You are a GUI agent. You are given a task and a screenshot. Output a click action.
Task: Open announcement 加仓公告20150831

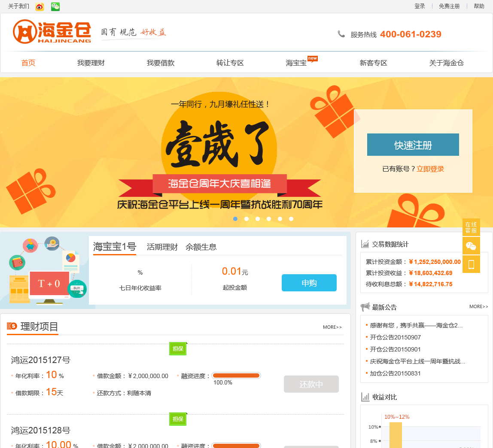coord(395,373)
